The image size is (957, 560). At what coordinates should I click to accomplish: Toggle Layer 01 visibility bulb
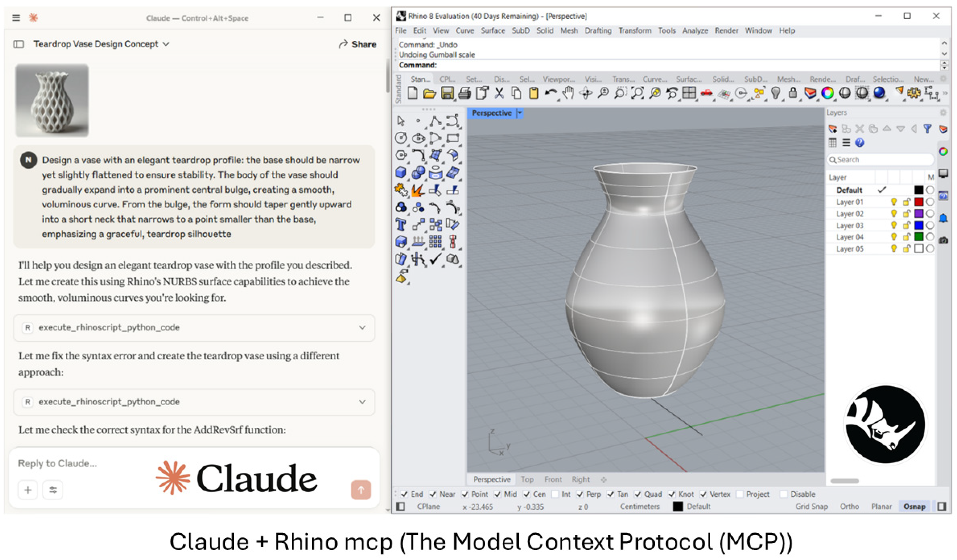pos(894,201)
